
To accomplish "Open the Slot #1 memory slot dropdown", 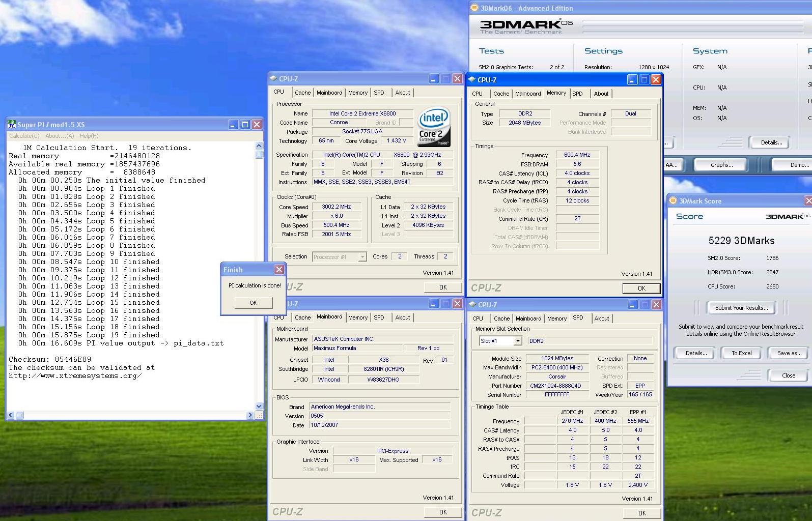I will (x=518, y=341).
